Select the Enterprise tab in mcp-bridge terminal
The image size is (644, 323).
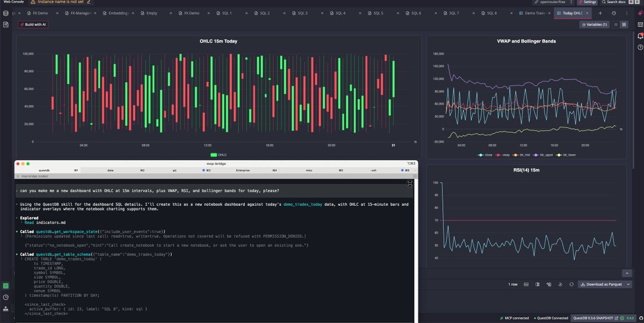point(247,170)
